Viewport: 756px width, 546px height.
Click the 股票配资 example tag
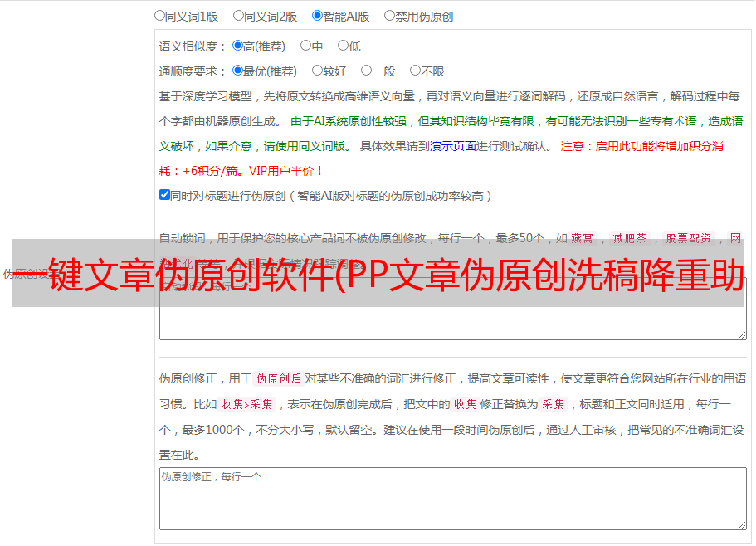coord(689,238)
